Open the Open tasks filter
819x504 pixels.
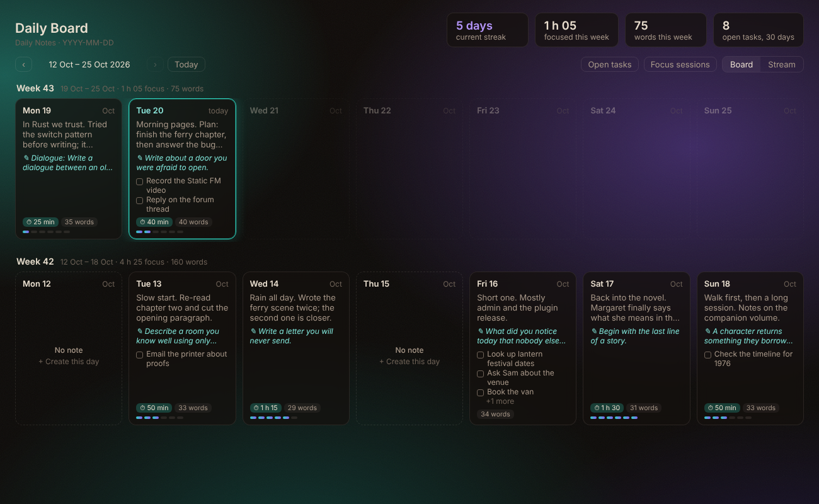pyautogui.click(x=610, y=64)
